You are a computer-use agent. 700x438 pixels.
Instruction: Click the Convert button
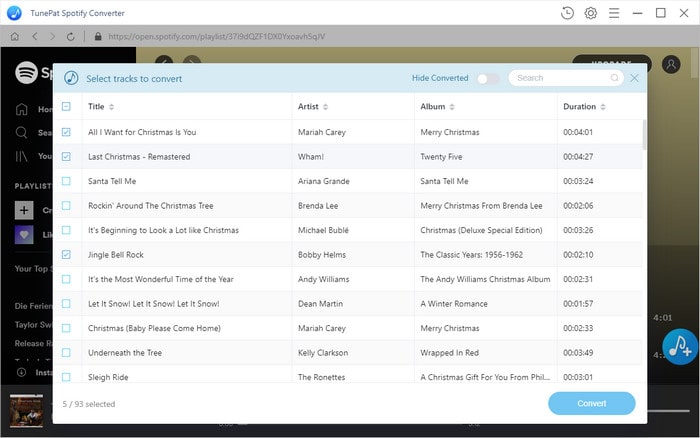[x=592, y=403]
